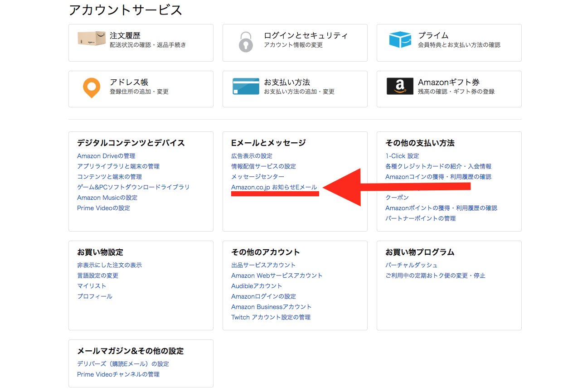Viewport: 587px width, 392px height.
Task: Click the アカウントサービス page heading
Action: coord(126,10)
